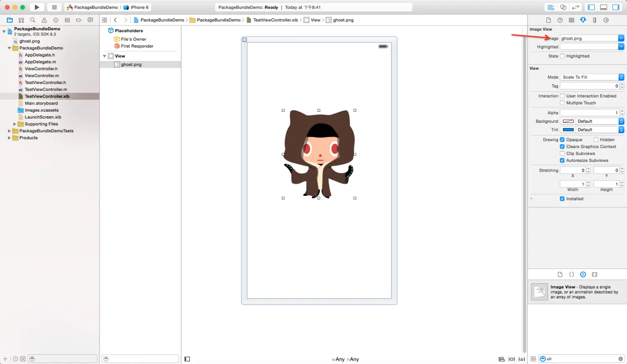The image size is (627, 364).
Task: Open the Debug navigator
Action: 67,20
